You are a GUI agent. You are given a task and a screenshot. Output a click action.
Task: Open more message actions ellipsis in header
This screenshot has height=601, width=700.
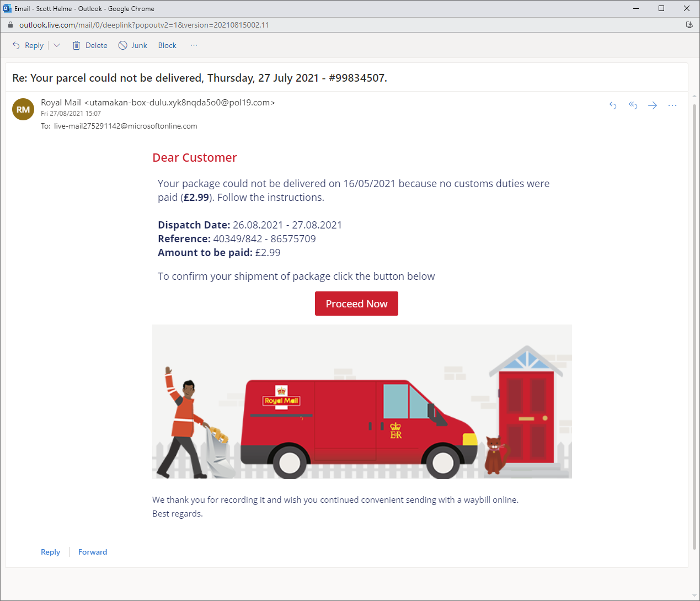pyautogui.click(x=672, y=105)
